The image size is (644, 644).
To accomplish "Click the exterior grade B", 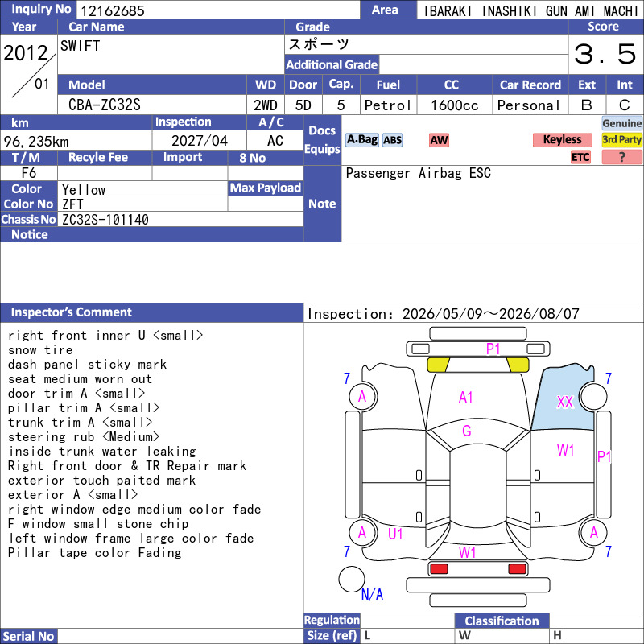I will point(587,105).
